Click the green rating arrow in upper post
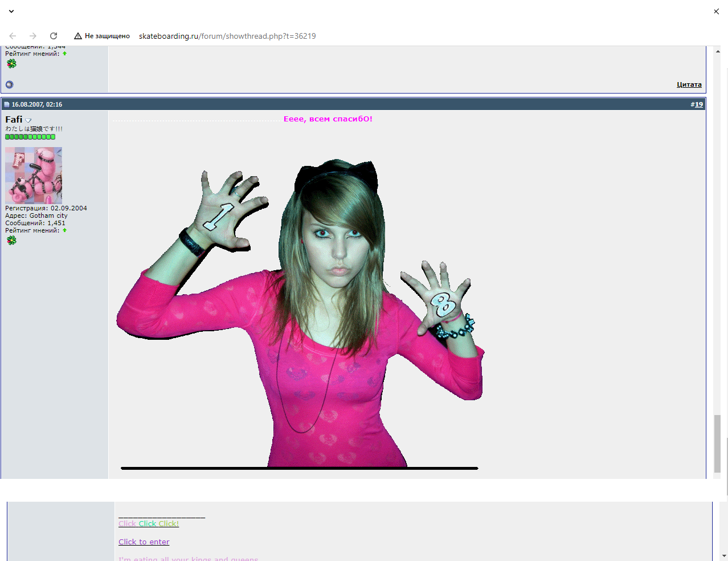728x561 pixels. [65, 54]
